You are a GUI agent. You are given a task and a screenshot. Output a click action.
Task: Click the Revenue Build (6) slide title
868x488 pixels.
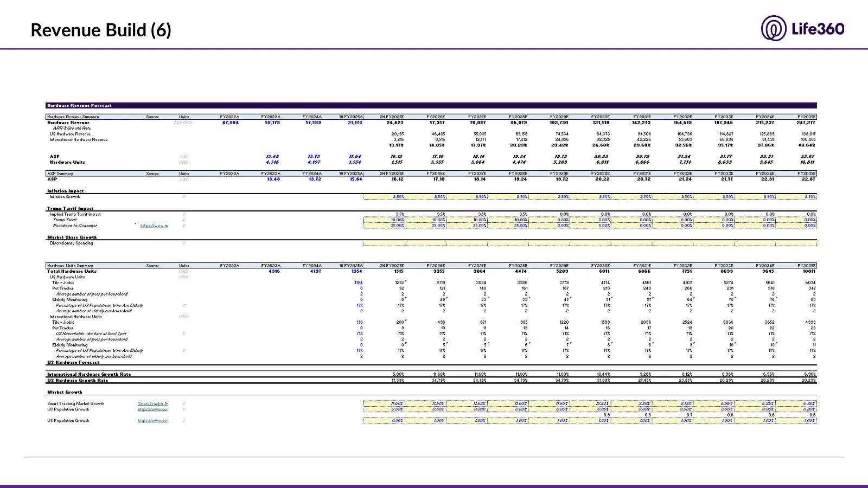pos(101,30)
